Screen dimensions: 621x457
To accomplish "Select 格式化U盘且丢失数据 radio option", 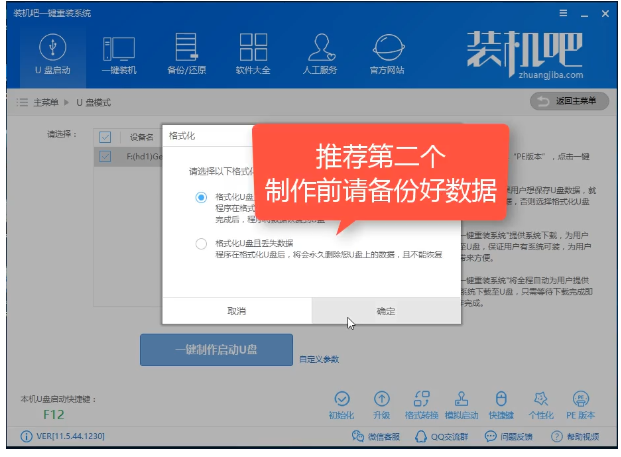I will coord(201,244).
